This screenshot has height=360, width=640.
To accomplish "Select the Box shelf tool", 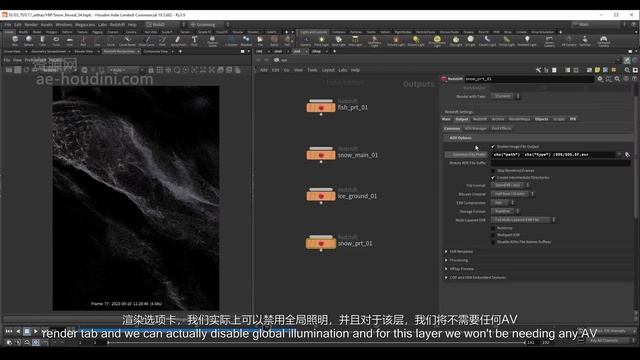I will coord(15,40).
